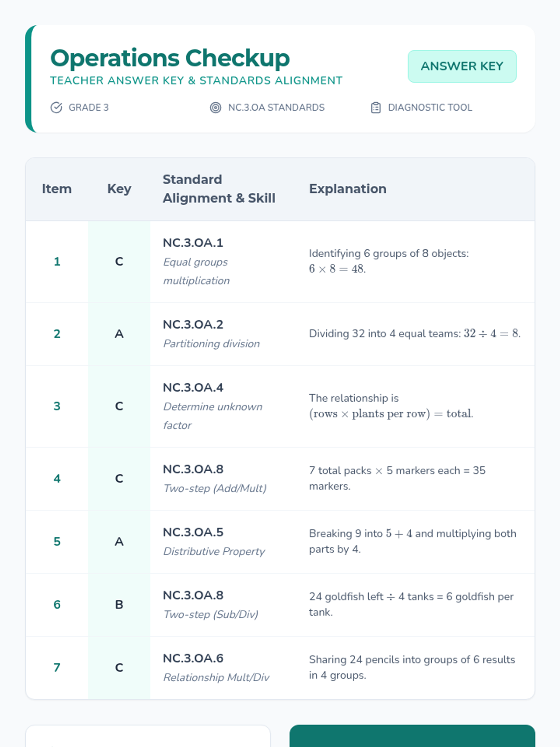Click the Operations Checkup title
Viewport: 560px width, 747px height.
(170, 58)
